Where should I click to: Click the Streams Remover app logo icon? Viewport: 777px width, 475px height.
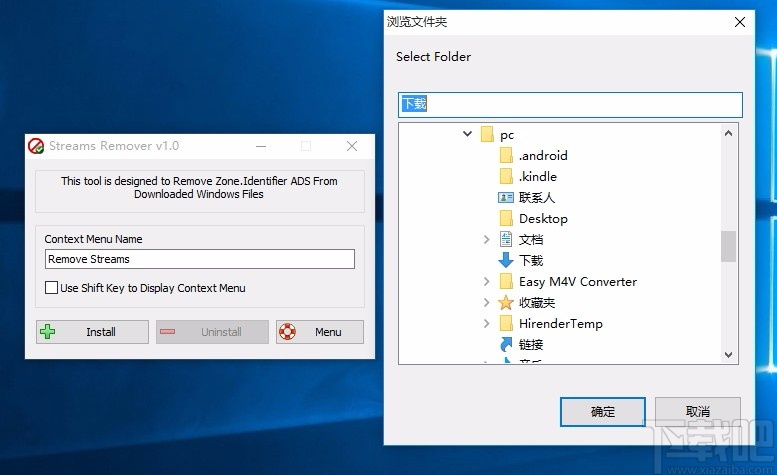click(36, 146)
